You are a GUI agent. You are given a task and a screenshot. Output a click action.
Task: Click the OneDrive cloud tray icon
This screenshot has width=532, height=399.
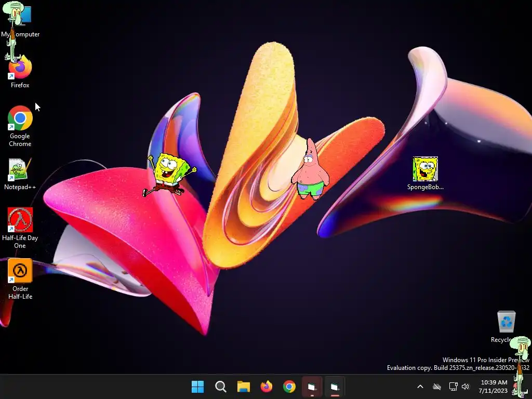(437, 387)
